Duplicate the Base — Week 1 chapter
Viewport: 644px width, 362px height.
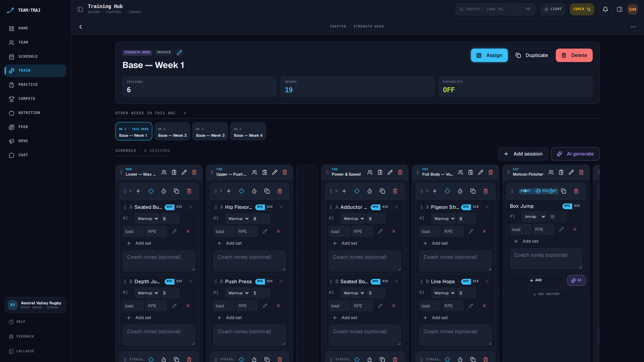pos(532,55)
